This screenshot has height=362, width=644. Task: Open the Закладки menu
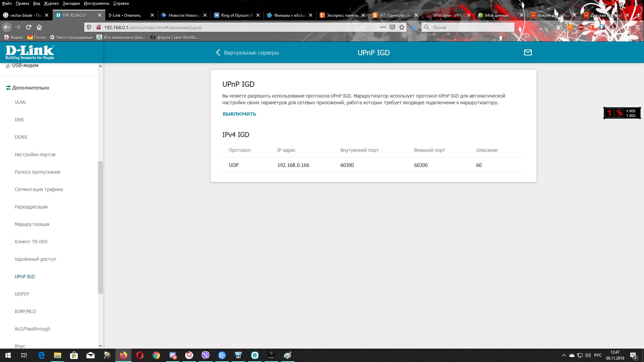pos(71,3)
